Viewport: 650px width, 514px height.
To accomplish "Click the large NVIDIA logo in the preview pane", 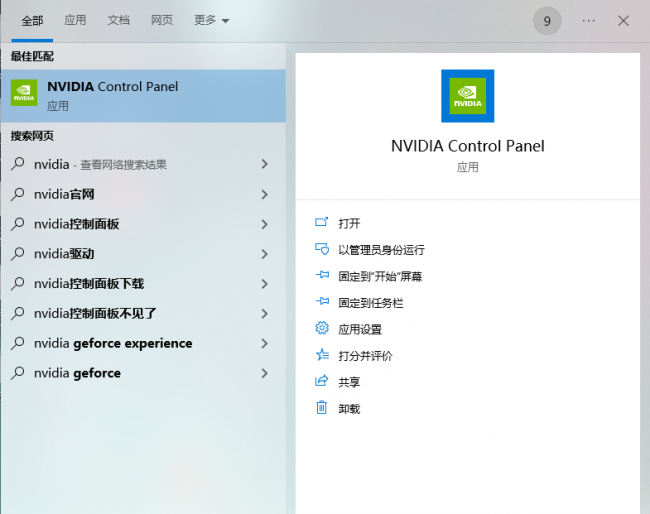I will click(x=467, y=96).
